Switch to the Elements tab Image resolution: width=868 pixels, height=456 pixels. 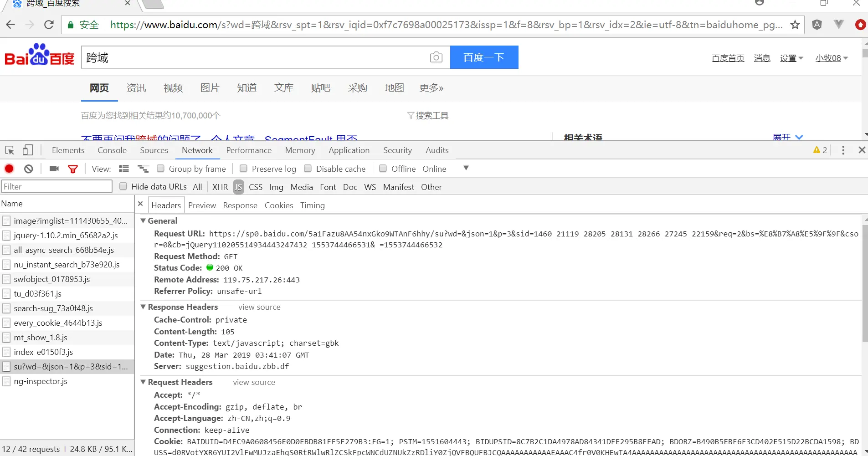(x=68, y=150)
